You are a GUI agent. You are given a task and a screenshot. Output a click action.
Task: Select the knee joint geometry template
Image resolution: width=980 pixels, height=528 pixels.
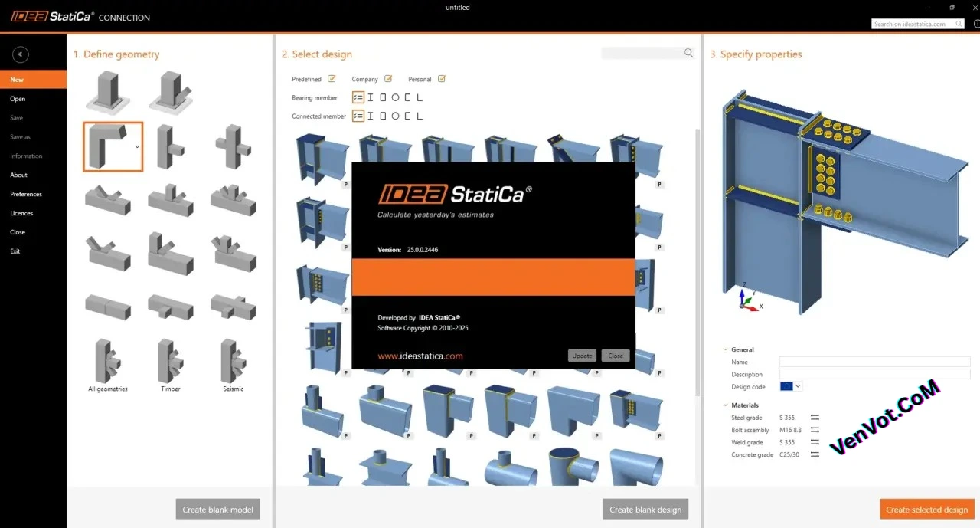(110, 146)
